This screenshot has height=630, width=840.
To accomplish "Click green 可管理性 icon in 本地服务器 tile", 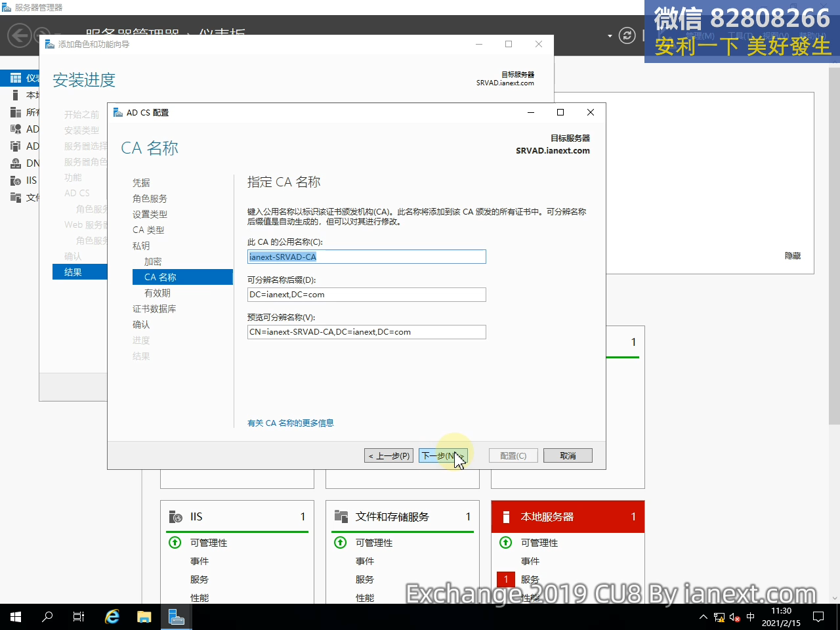I will click(506, 543).
